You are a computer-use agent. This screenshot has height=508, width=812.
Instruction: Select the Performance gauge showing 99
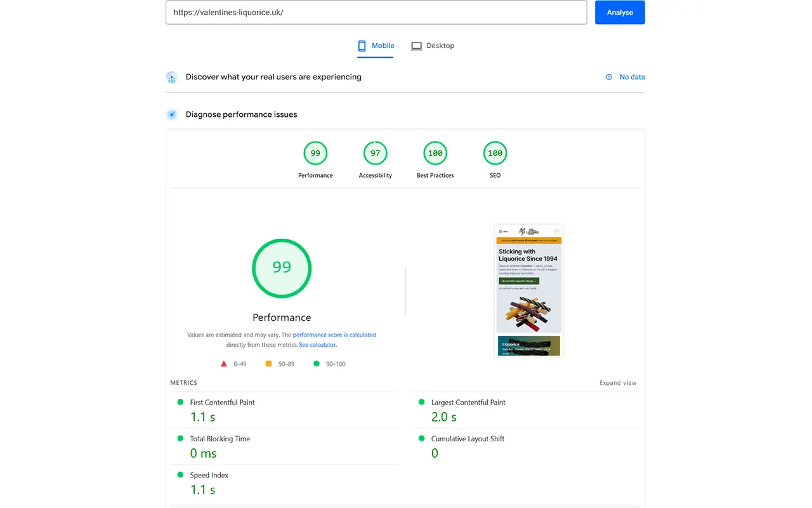315,152
